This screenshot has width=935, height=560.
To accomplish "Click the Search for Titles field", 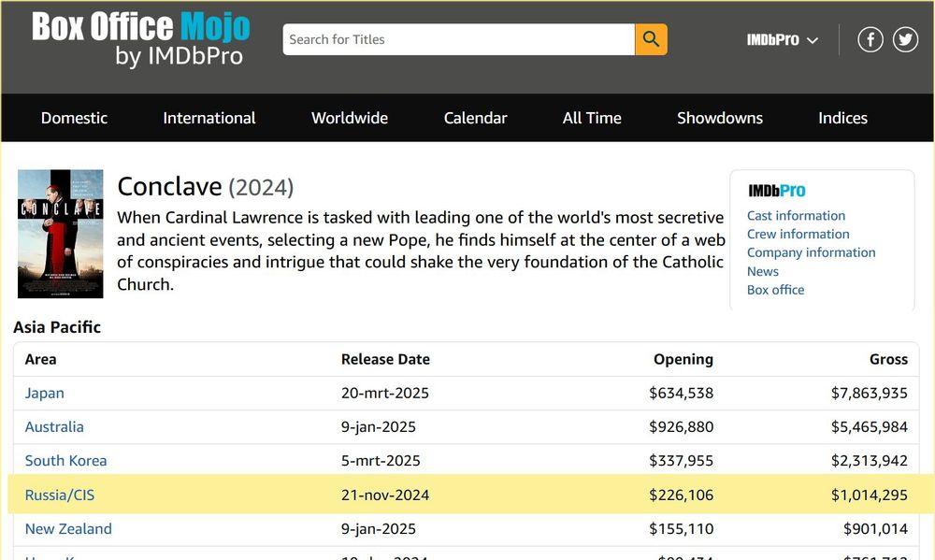I will pyautogui.click(x=458, y=39).
